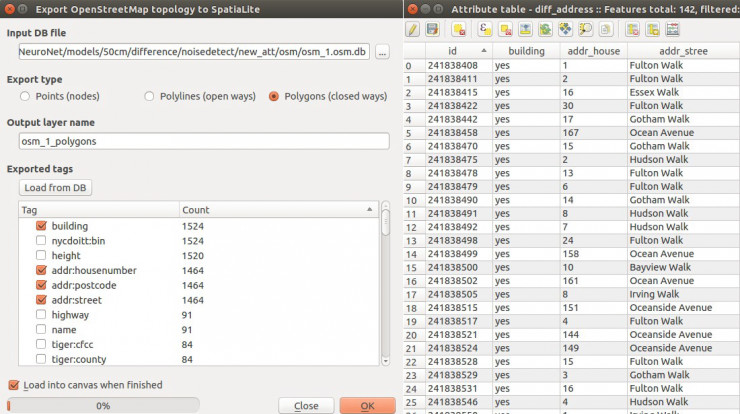Click the Load from DB button
Viewport: 740px width, 414px height.
point(55,188)
